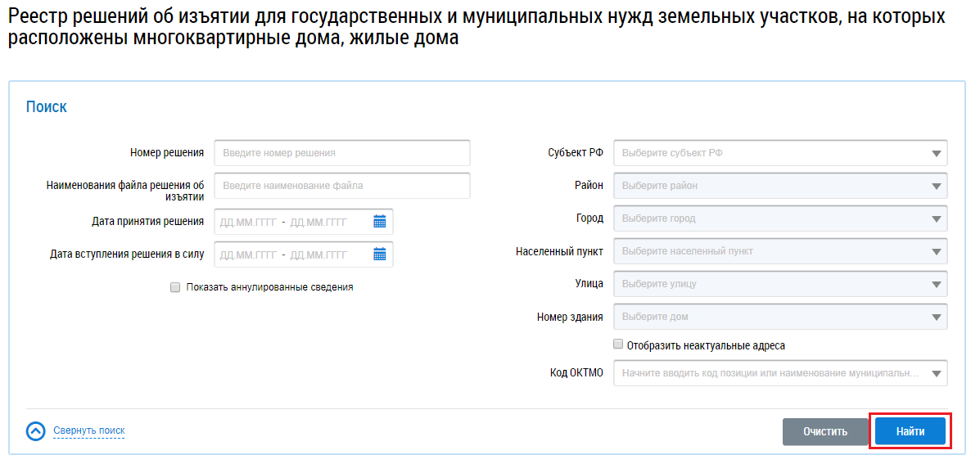
Task: Expand the Номер здания dropdown
Action: [x=936, y=317]
